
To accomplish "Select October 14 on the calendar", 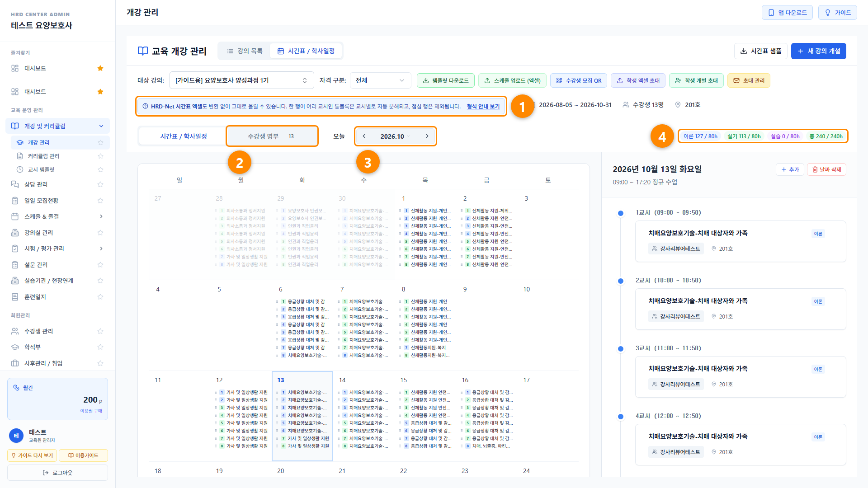I will 364,416.
